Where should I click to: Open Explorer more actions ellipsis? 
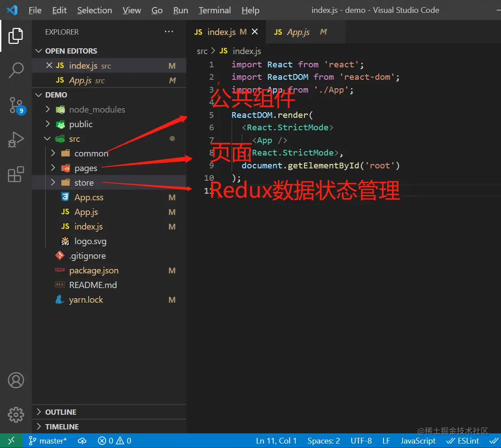169,31
